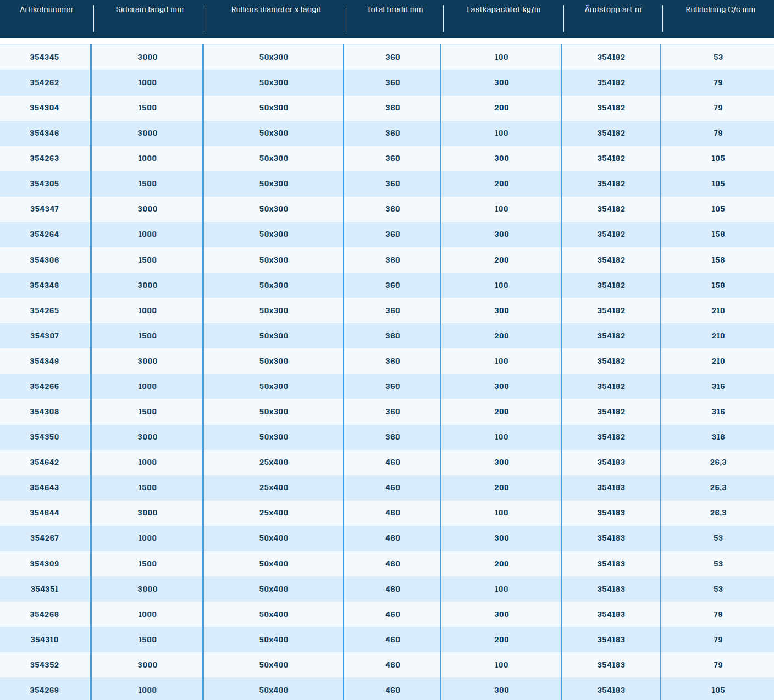Select article number 354307
The image size is (774, 700).
[x=45, y=336]
